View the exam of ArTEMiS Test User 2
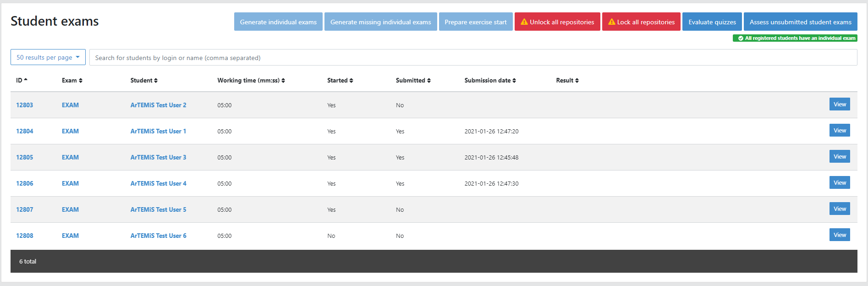 tap(840, 104)
